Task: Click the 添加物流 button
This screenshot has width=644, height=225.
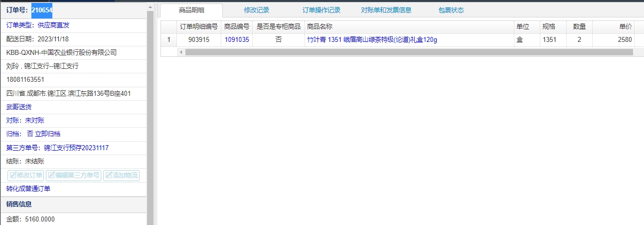Action: coord(121,175)
